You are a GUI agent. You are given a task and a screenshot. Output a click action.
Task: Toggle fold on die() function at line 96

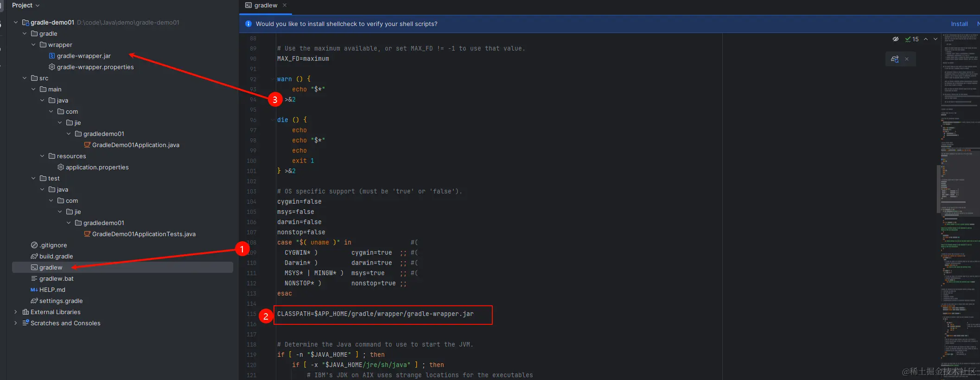click(x=273, y=120)
